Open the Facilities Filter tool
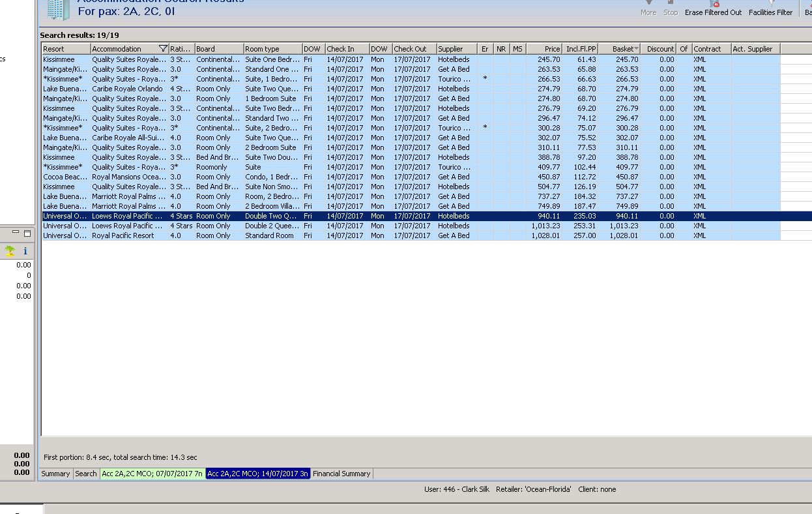Viewport: 812px width, 514px height. coord(772,4)
